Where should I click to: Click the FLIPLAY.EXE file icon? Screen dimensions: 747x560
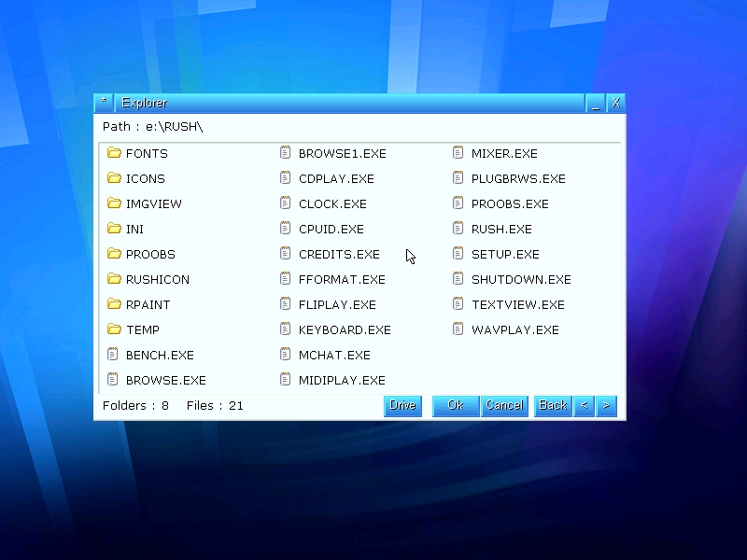[285, 304]
